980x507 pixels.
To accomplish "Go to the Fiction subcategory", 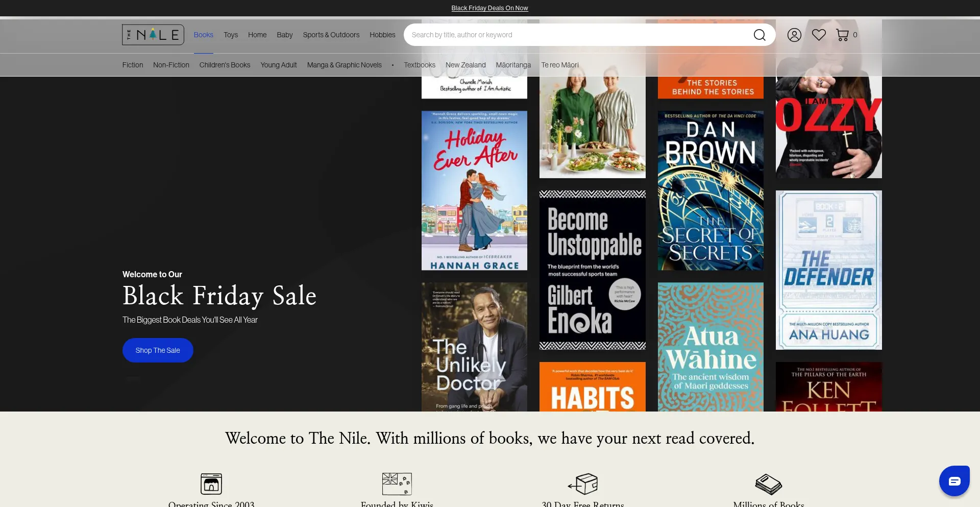I will pos(133,65).
